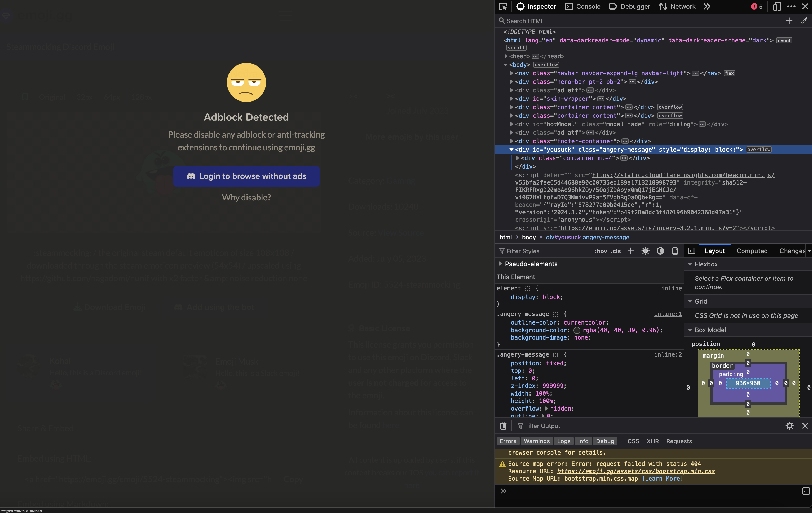Image resolution: width=812 pixels, height=513 pixels.
Task: Collapse the body element node
Action: (x=505, y=65)
